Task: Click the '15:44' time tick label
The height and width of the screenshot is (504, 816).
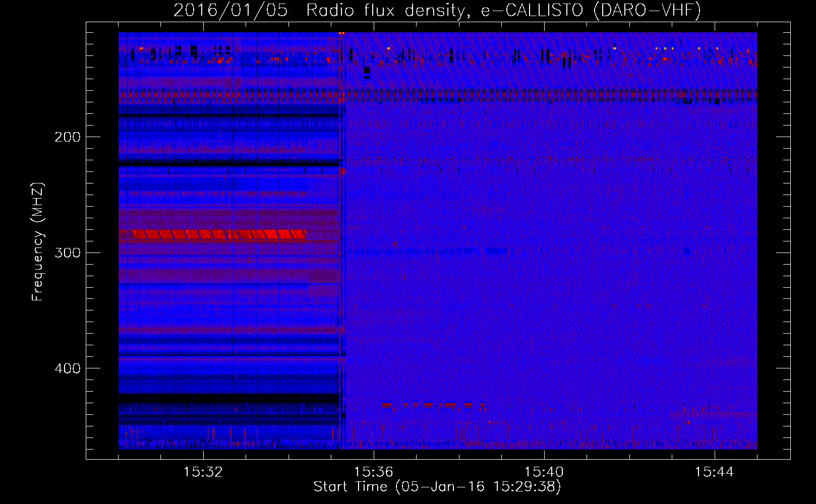Action: (714, 472)
